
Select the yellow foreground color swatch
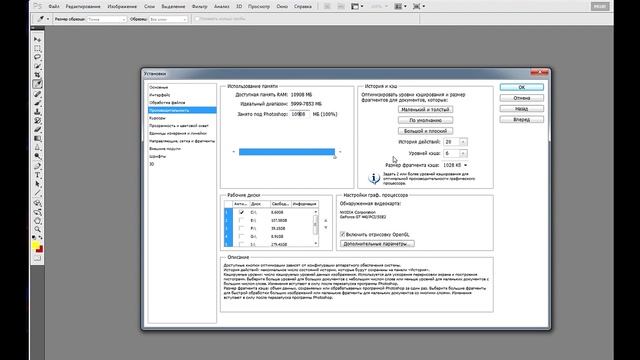(36, 245)
